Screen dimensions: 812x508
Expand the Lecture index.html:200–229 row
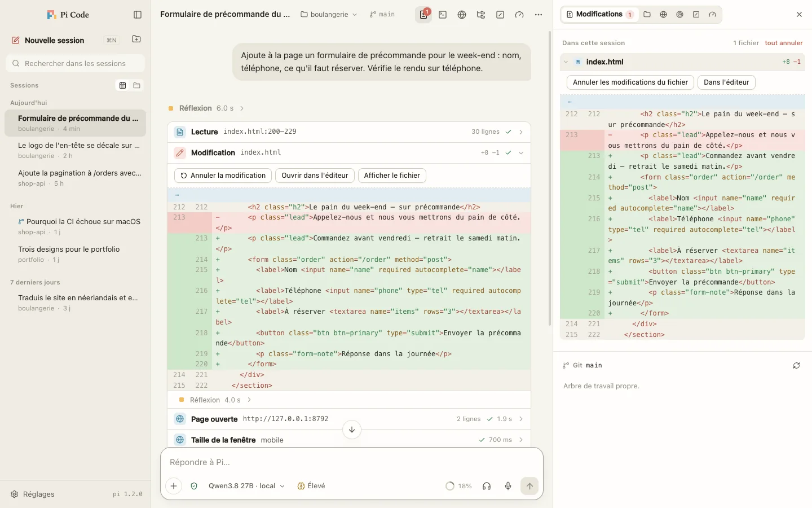click(349, 132)
